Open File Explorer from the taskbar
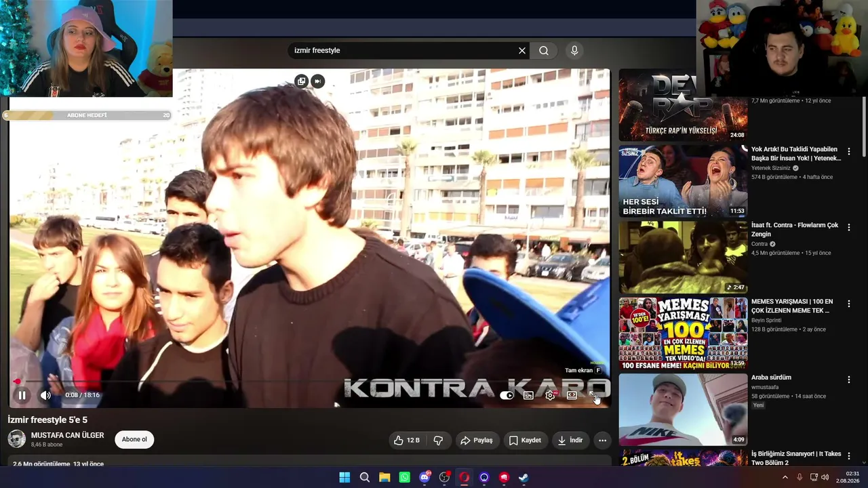This screenshot has width=868, height=488. tap(384, 477)
